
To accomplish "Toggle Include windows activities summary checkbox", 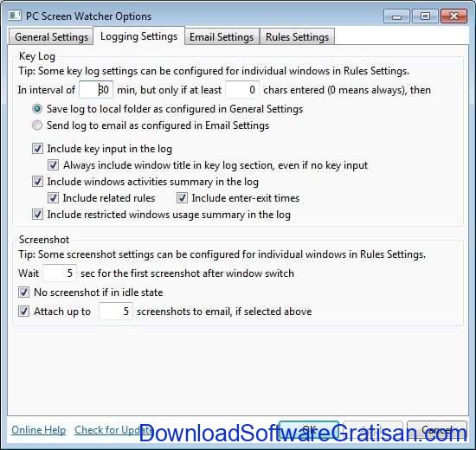I will click(x=37, y=182).
